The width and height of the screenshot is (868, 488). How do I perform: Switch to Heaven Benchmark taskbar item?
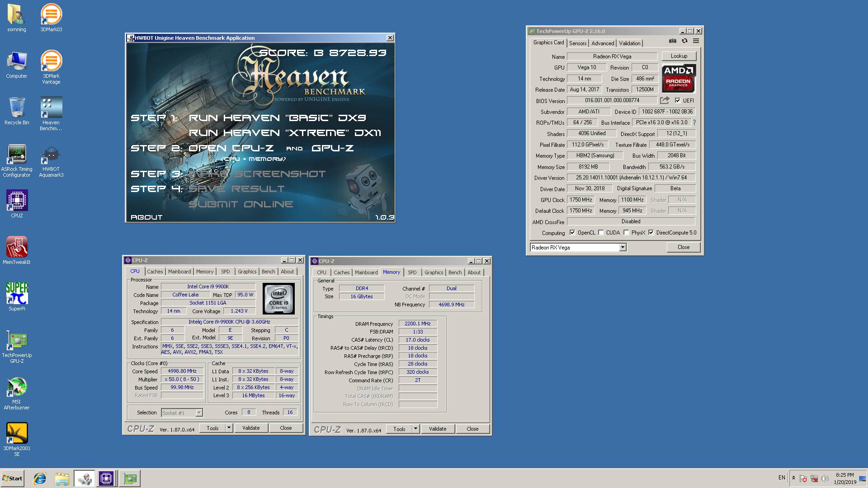85,479
